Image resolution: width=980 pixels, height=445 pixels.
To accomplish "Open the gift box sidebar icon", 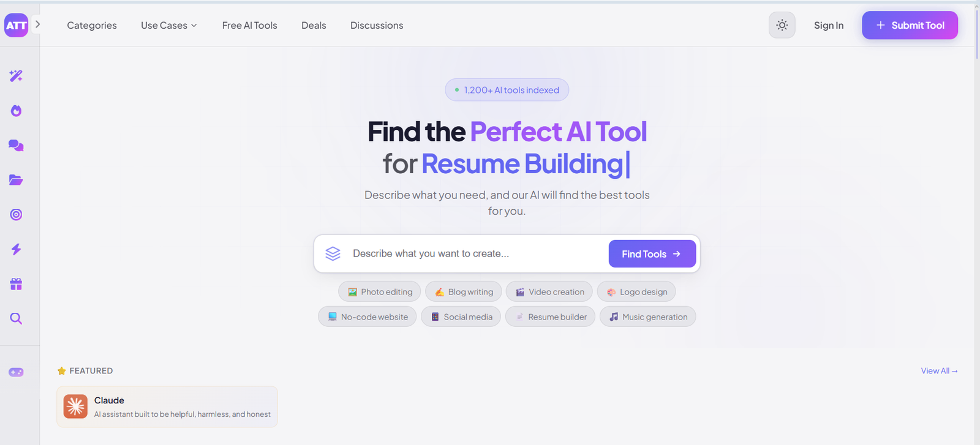I will [x=16, y=284].
